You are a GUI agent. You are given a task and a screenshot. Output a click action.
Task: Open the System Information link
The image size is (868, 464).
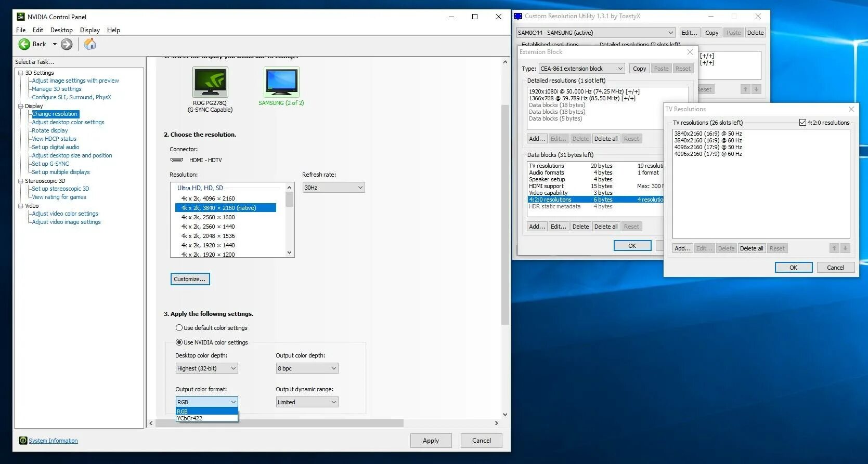pos(53,441)
